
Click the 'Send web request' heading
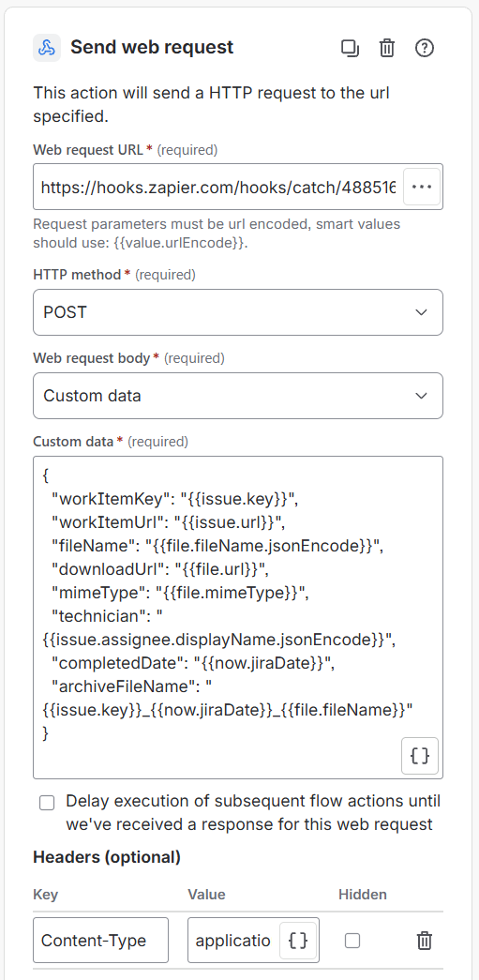tap(152, 48)
